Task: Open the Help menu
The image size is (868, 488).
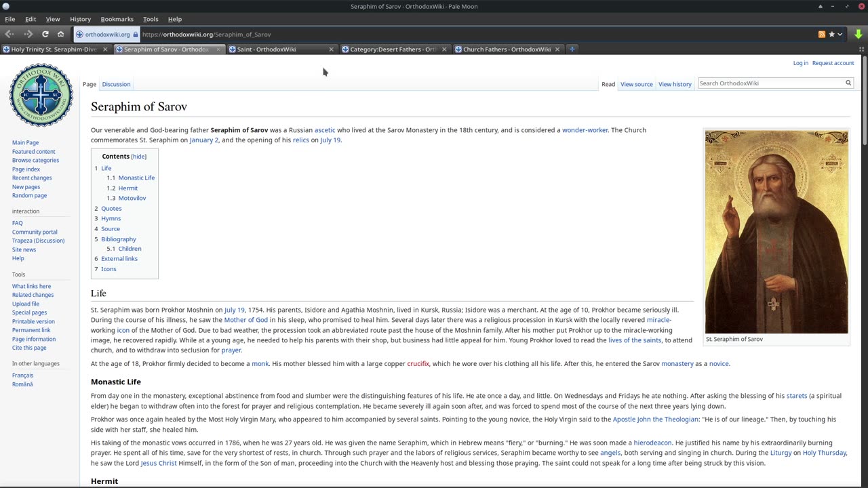Action: tap(175, 19)
